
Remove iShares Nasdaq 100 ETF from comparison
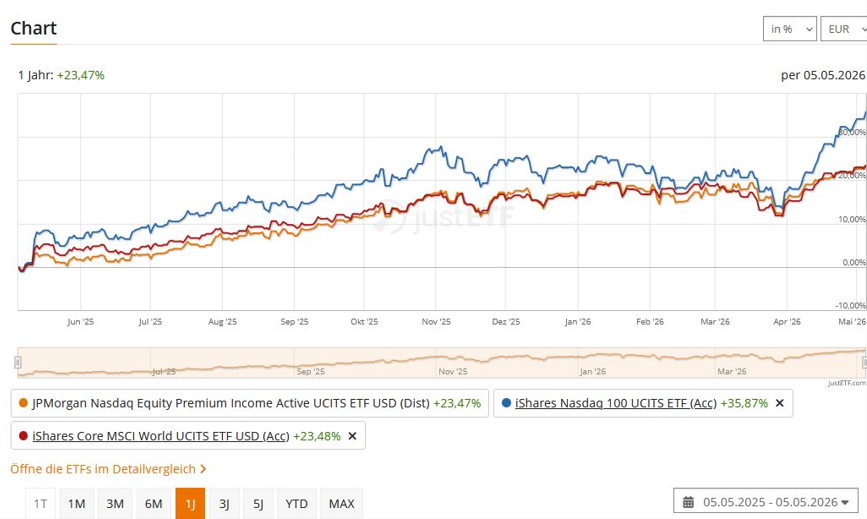(x=780, y=403)
